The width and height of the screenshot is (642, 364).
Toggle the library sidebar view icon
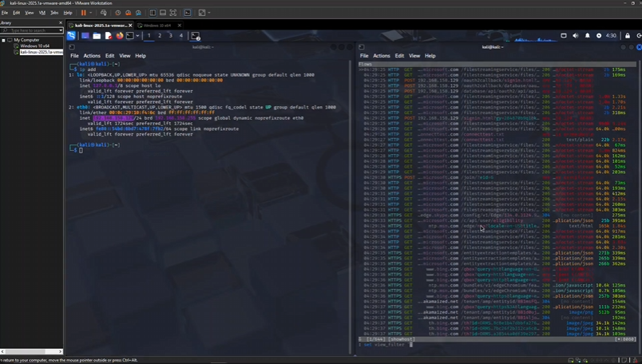153,13
